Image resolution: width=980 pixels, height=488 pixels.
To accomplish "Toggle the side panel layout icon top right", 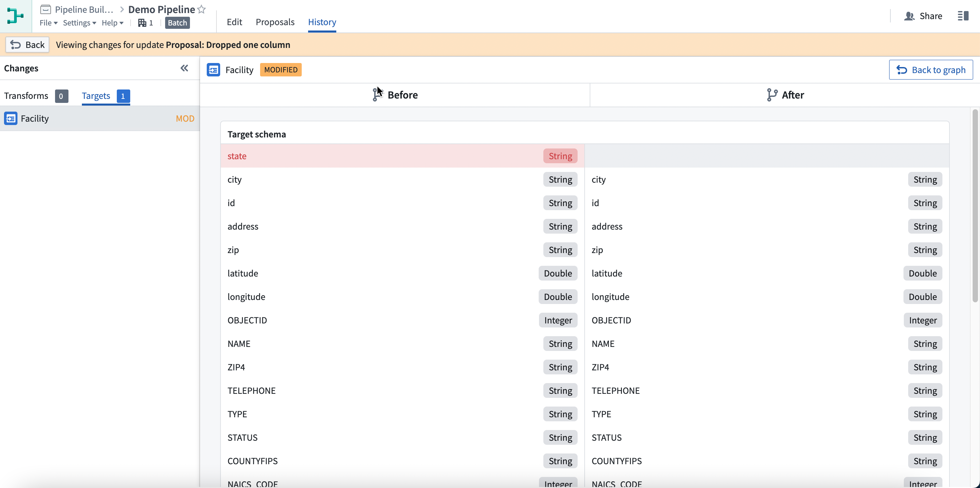I will (x=964, y=15).
